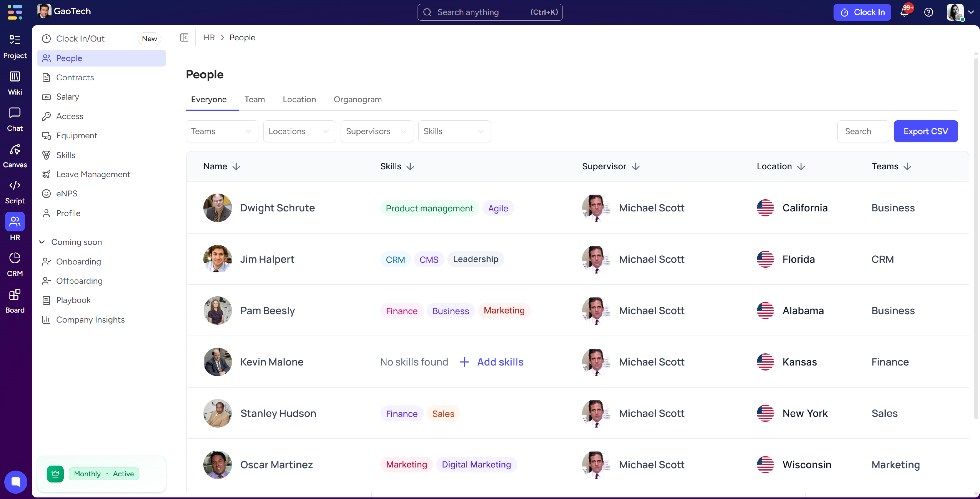Open the support chat bubble icon

click(x=16, y=482)
